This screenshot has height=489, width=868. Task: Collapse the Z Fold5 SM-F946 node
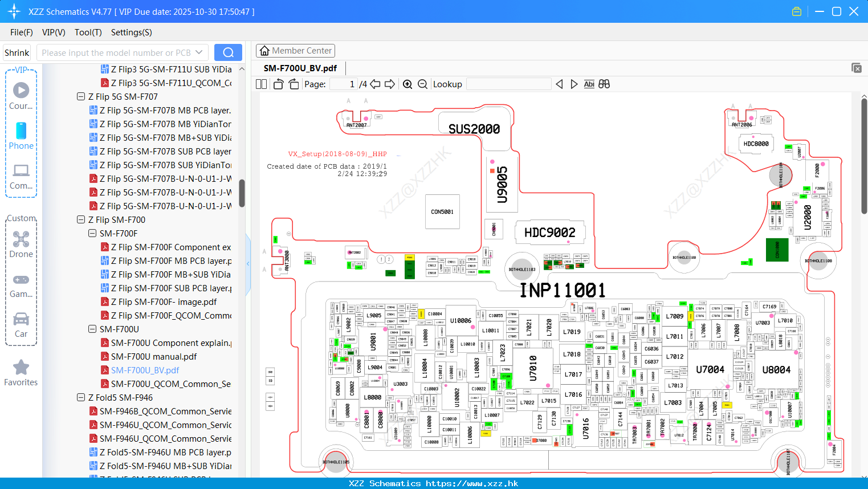tap(81, 397)
